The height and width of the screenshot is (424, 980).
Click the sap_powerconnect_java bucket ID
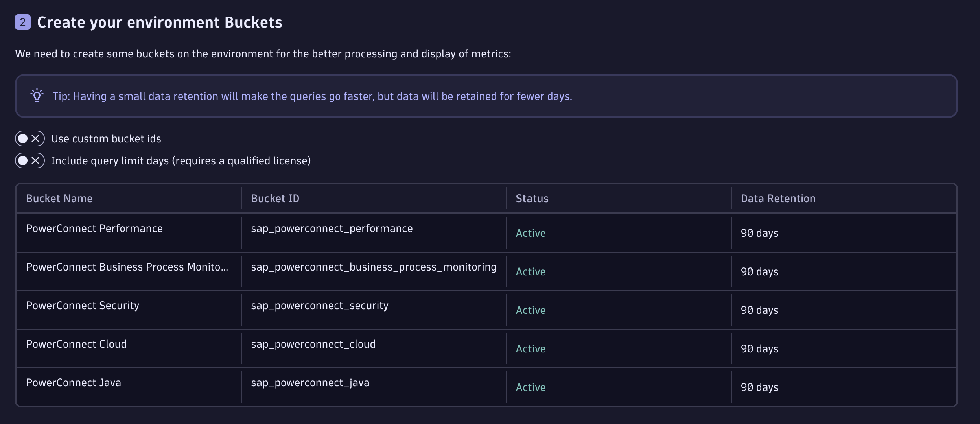point(310,383)
